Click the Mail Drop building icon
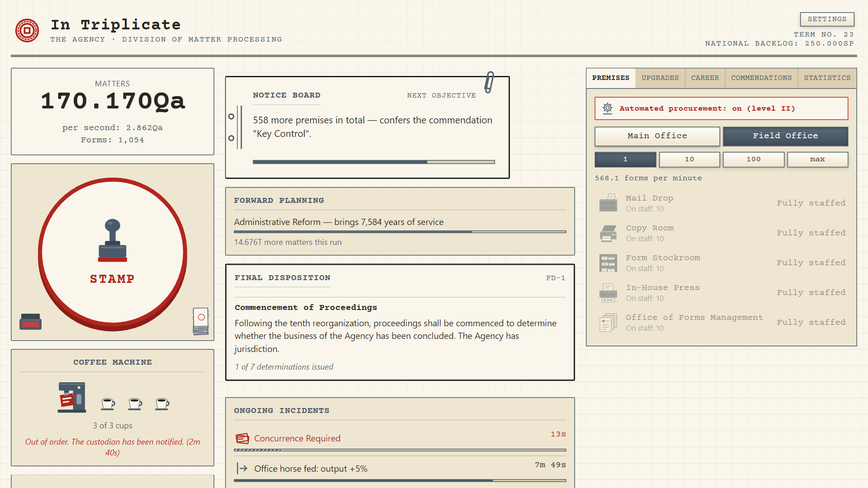This screenshot has height=488, width=868. coord(608,203)
